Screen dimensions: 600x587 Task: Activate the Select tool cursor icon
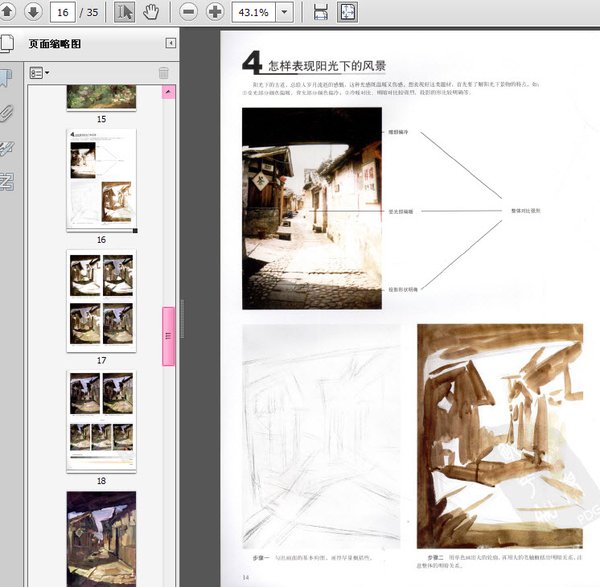pos(125,12)
